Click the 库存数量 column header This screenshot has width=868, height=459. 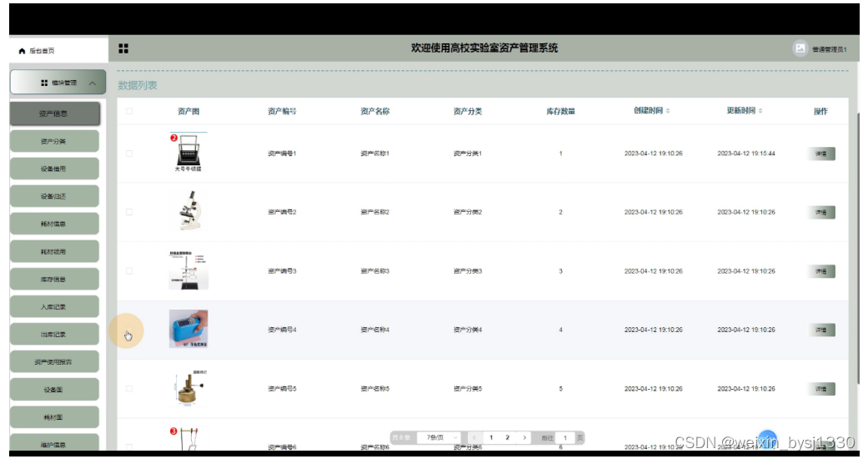pyautogui.click(x=560, y=112)
